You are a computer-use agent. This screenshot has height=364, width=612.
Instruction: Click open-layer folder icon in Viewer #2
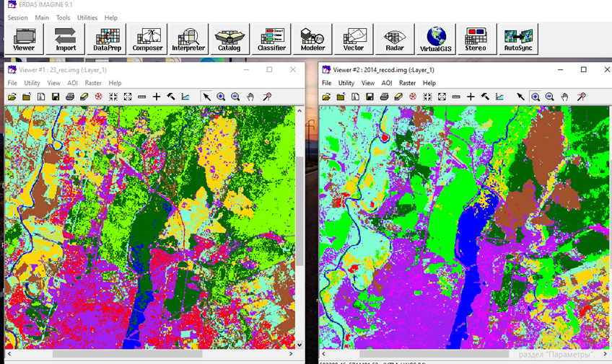(x=326, y=97)
